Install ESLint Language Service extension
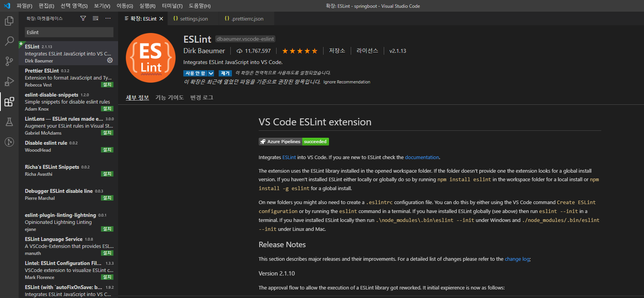This screenshot has width=644, height=298. (x=107, y=253)
